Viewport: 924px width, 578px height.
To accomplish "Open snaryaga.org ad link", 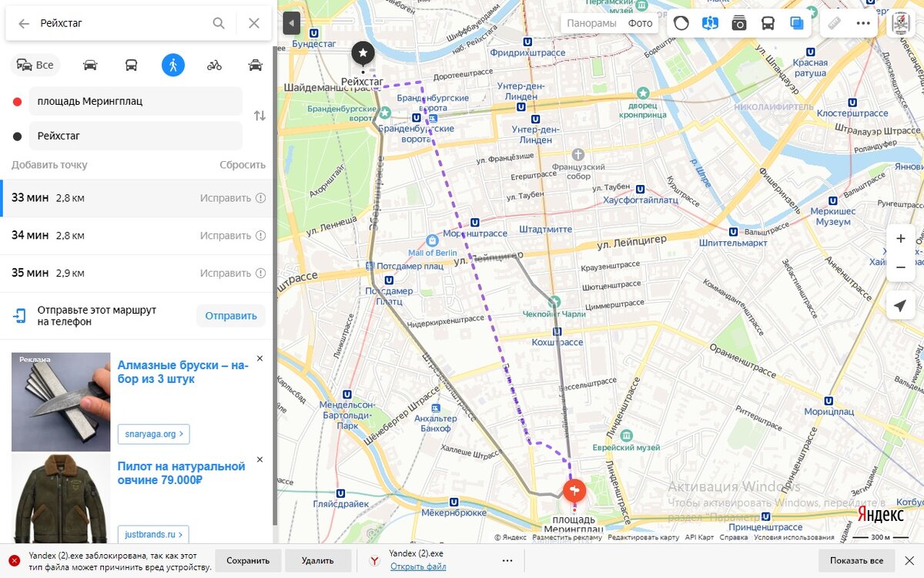I will (153, 434).
